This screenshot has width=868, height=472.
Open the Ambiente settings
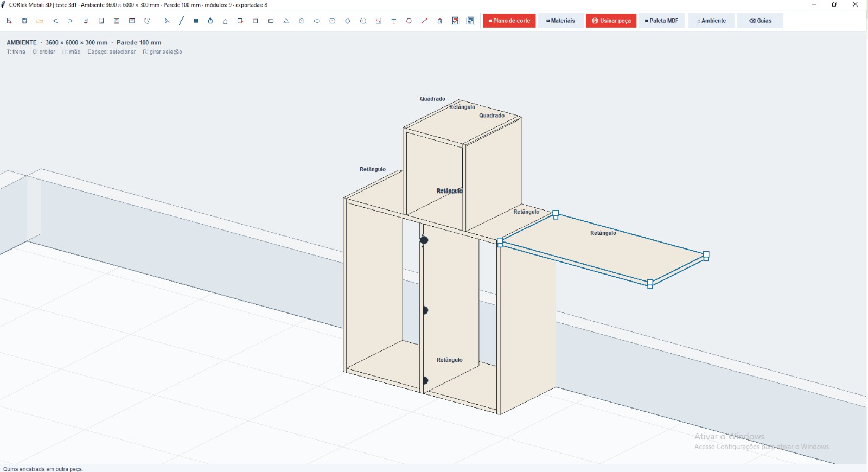coord(711,21)
